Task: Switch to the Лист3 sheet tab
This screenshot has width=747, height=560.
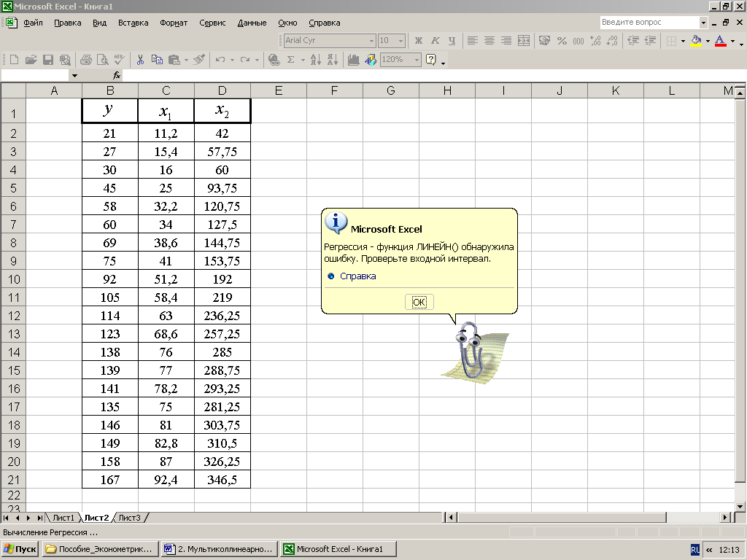Action: (x=130, y=518)
